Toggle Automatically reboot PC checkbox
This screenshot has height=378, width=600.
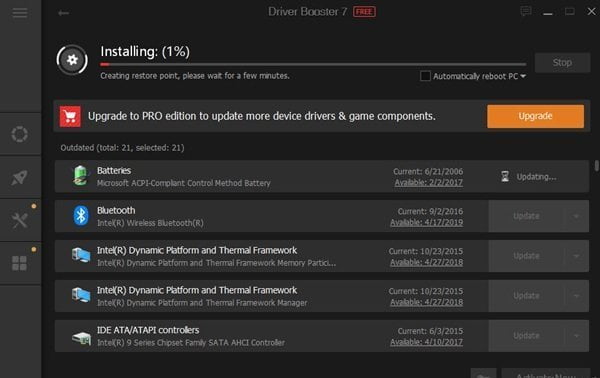(x=425, y=76)
